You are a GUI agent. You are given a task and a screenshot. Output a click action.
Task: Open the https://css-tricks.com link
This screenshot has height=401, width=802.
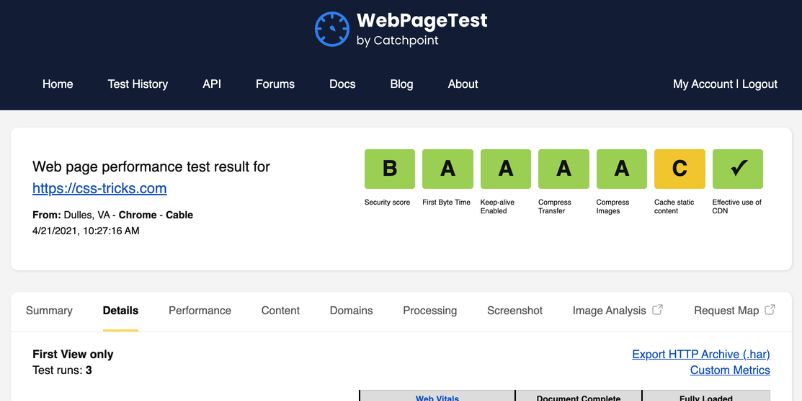pos(99,188)
